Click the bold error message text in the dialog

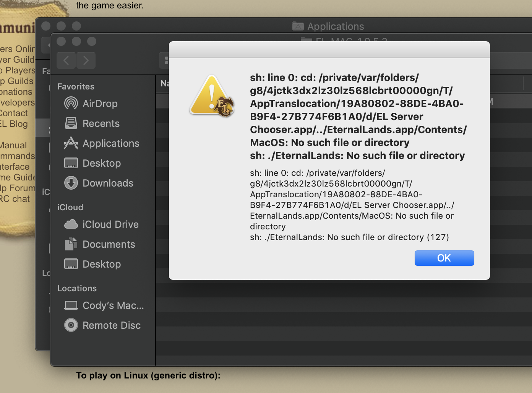point(358,117)
